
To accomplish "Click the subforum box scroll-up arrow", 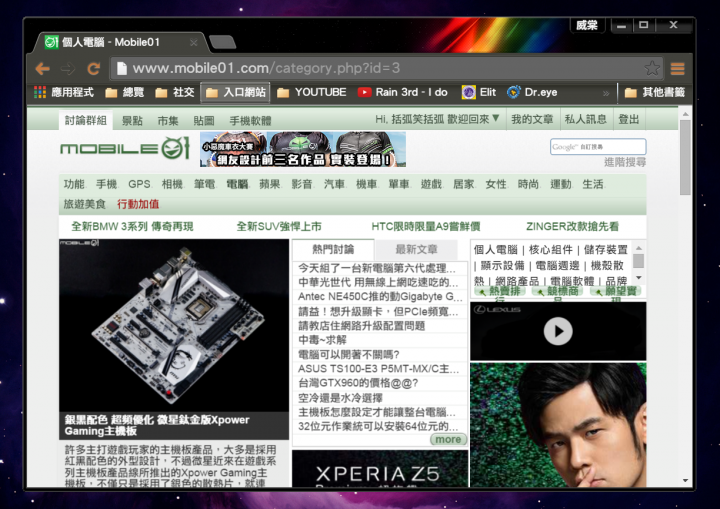I will click(638, 248).
